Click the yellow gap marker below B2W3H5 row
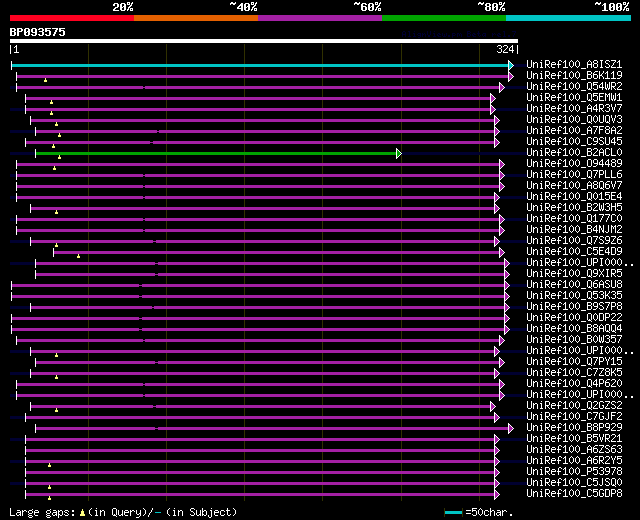 click(56, 212)
